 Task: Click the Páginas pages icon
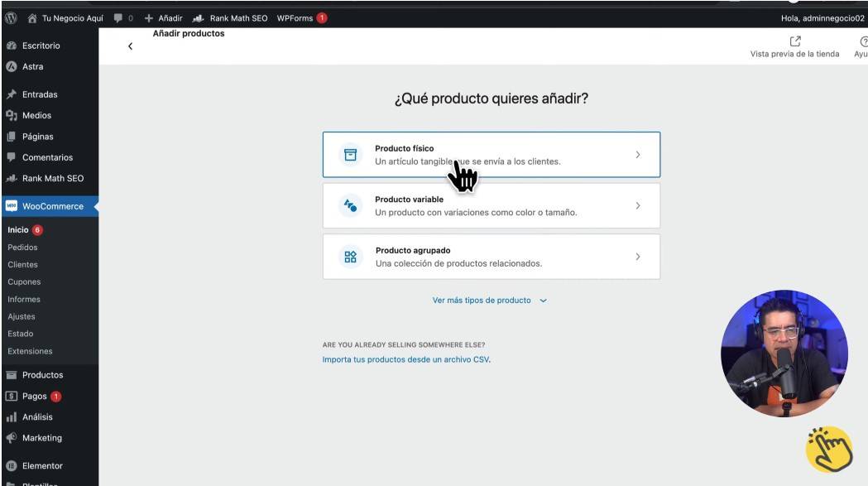tap(11, 137)
